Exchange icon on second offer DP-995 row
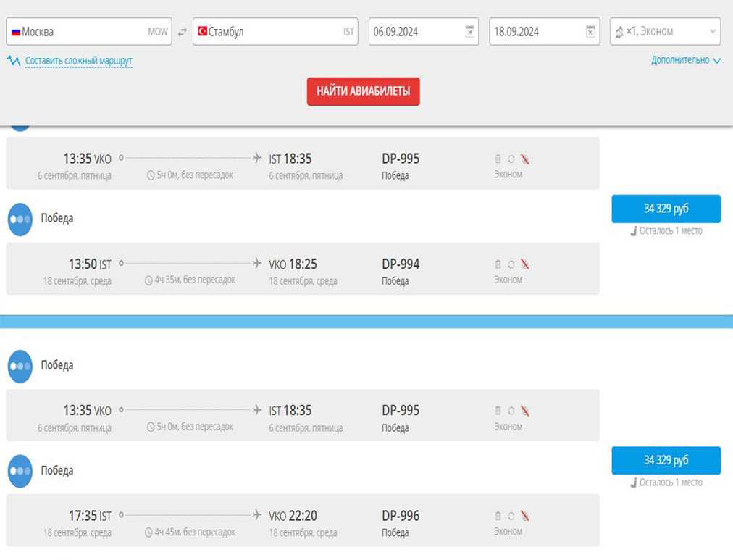 click(x=511, y=411)
